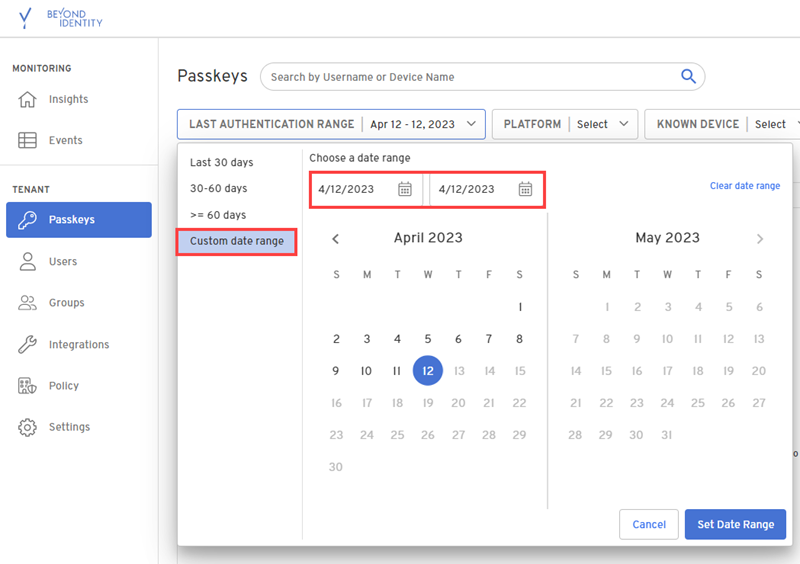Click the Beyond Identity logo
This screenshot has height=564, width=800.
[60, 18]
